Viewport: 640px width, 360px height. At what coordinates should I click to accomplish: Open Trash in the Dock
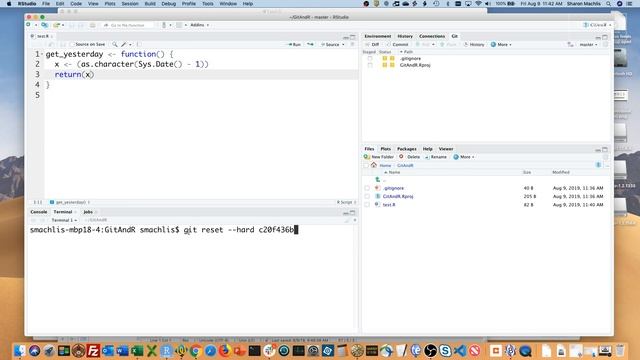pos(620,351)
